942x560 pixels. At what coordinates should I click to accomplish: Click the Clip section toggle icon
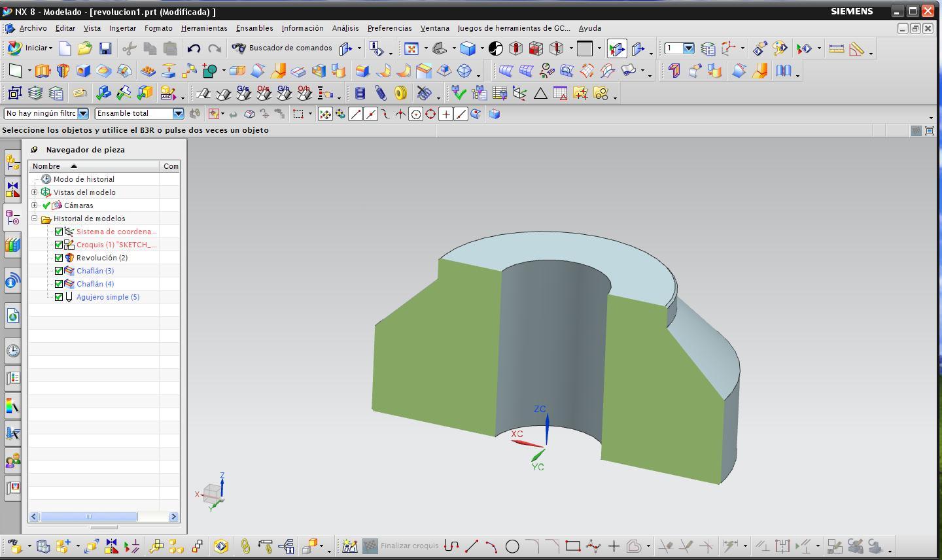617,48
